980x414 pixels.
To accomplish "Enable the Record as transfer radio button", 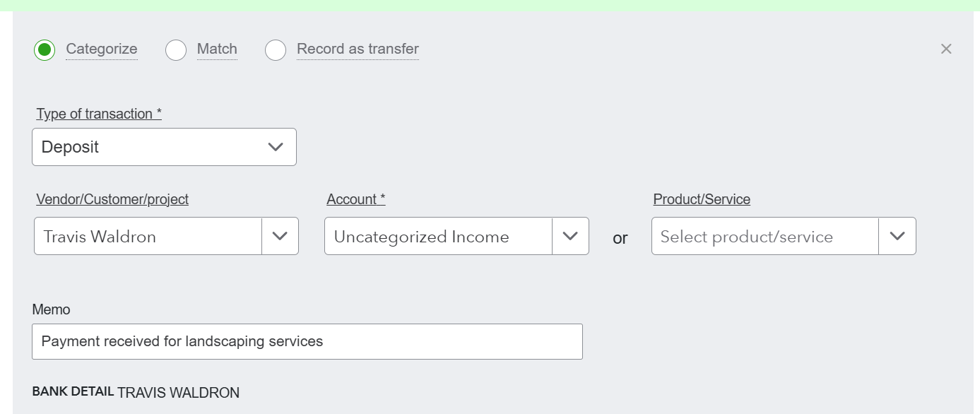I will coord(276,50).
